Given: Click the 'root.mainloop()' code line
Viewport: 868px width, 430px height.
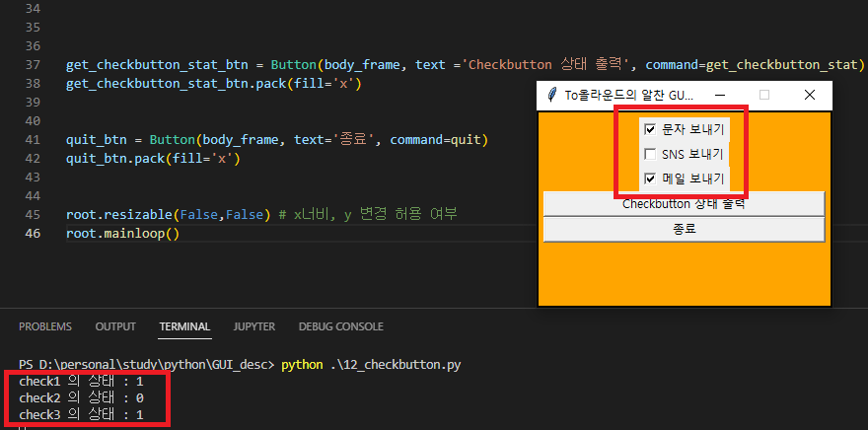Looking at the screenshot, I should pos(123,233).
